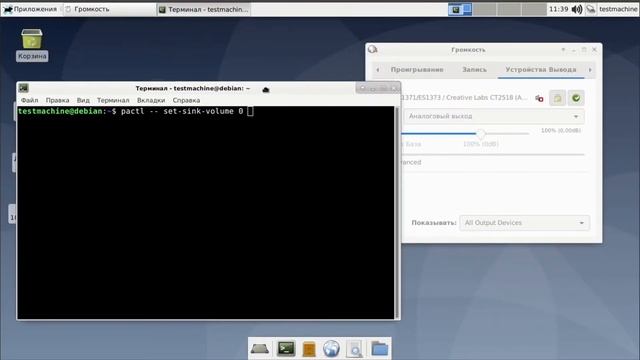Click the 100% (0.00dB) volume readout
The height and width of the screenshot is (360, 640).
click(x=561, y=131)
